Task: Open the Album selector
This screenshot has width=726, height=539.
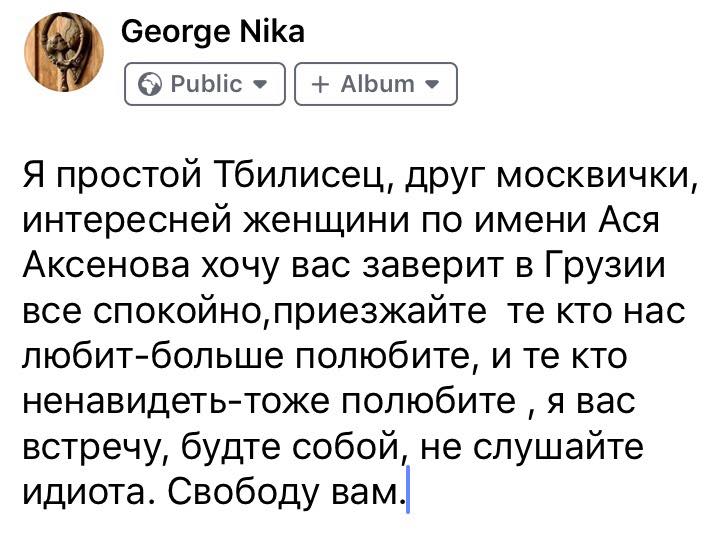Action: tap(376, 84)
